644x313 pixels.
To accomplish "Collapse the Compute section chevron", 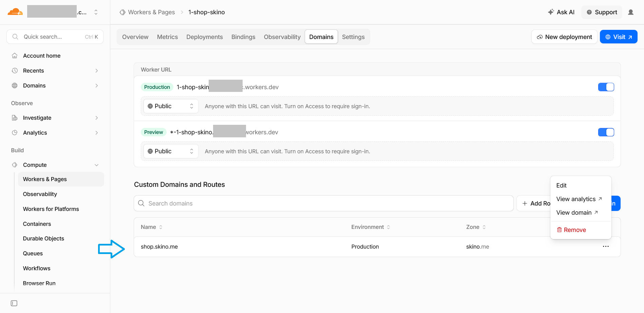I will tap(97, 165).
